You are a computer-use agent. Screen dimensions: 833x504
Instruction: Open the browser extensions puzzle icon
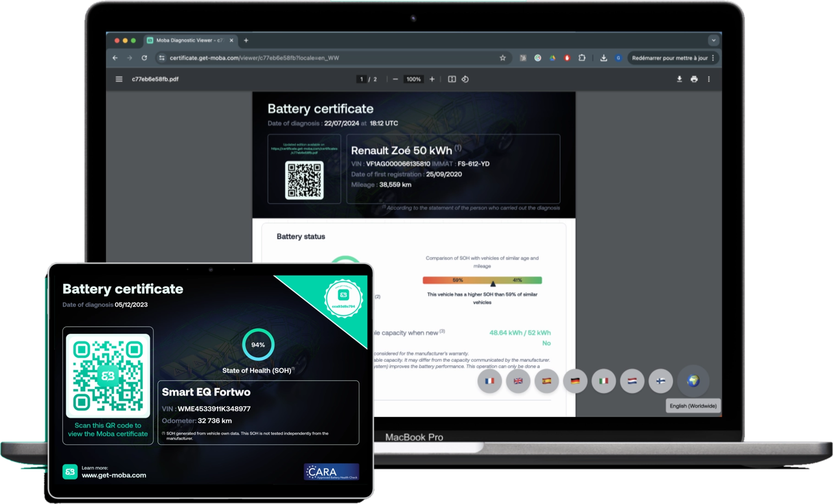click(582, 58)
